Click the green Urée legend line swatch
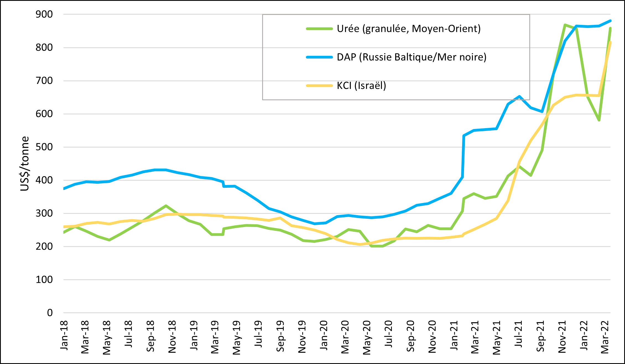Viewport: 625px width, 364px height. coord(319,29)
